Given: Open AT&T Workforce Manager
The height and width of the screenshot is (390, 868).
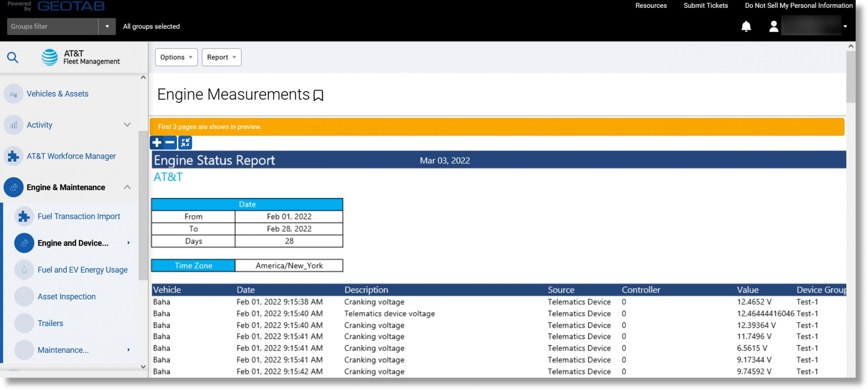Looking at the screenshot, I should [x=71, y=156].
